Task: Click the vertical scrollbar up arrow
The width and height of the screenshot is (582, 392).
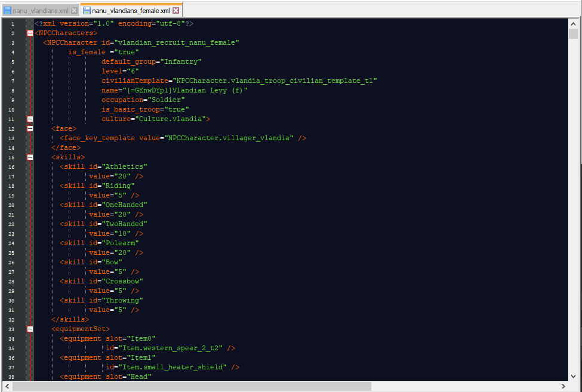Action: [x=573, y=23]
